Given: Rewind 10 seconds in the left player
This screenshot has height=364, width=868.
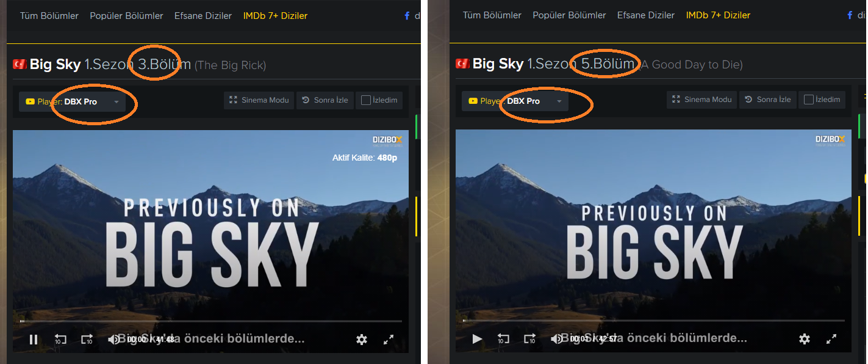Looking at the screenshot, I should [x=60, y=339].
